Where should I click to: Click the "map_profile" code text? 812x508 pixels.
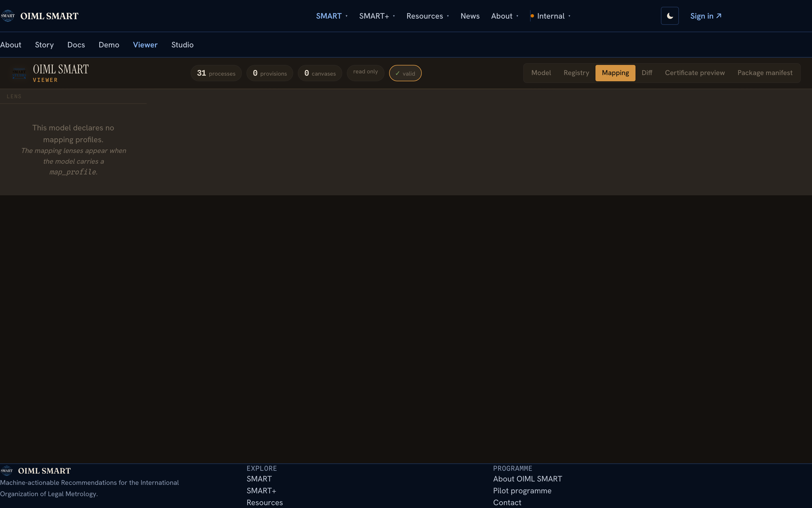tap(73, 172)
